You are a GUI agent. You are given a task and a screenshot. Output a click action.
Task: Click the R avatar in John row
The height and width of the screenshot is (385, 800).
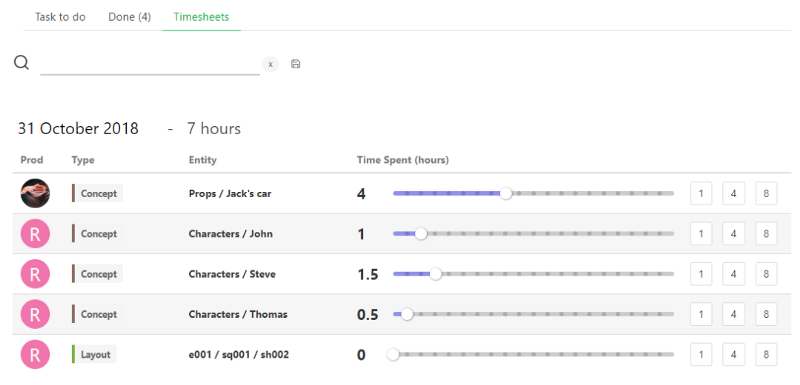35,234
